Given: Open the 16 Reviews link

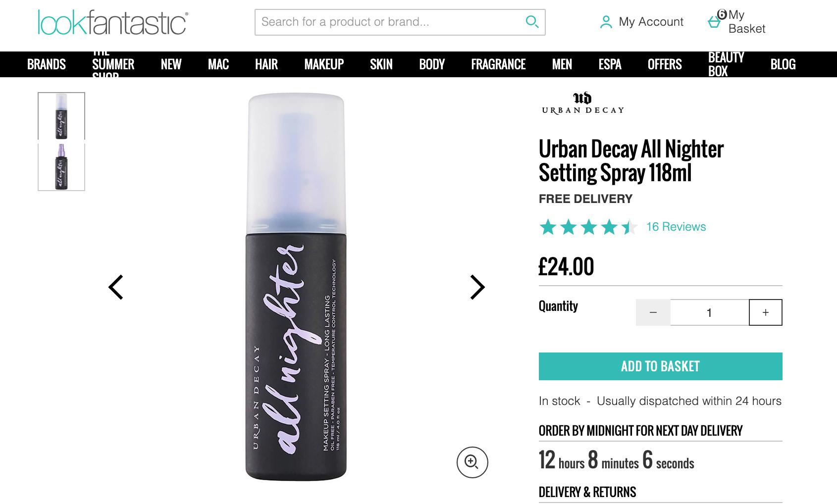Looking at the screenshot, I should coord(676,227).
